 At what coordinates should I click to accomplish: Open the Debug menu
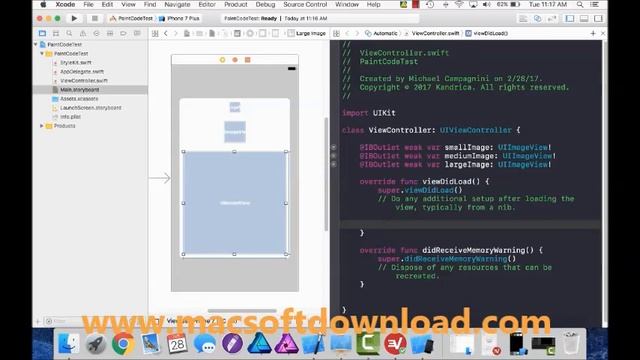click(x=265, y=4)
